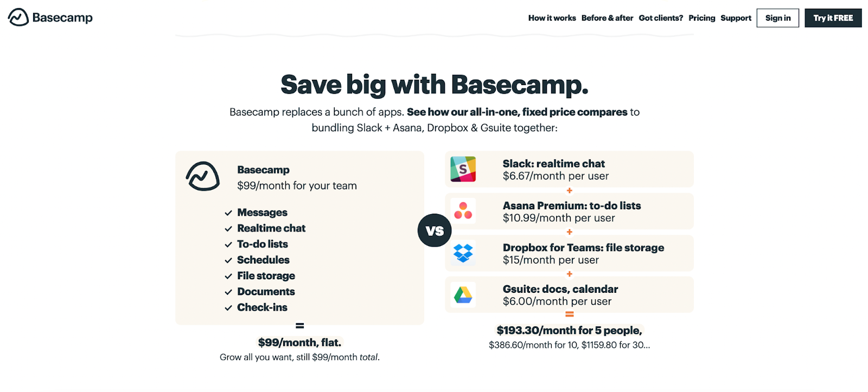This screenshot has width=868, height=392.
Task: Click the checkmark beside Messages
Action: [x=228, y=213]
